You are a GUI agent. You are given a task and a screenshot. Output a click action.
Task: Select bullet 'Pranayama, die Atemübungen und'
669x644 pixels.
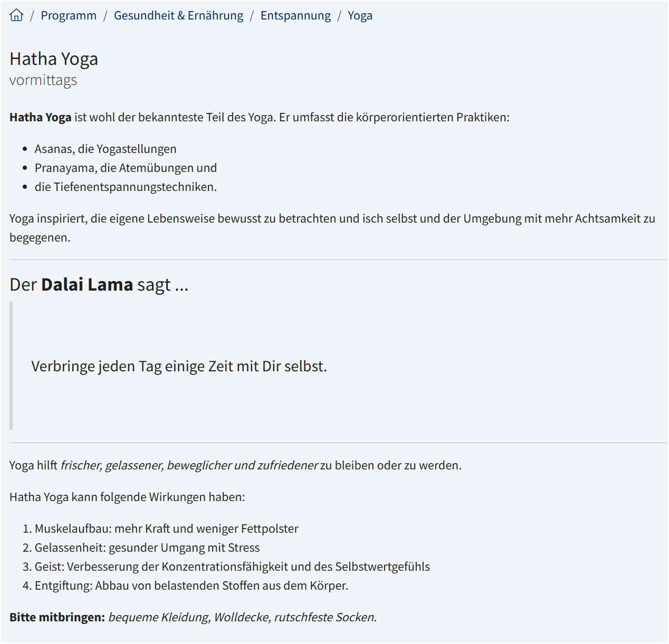(126, 168)
